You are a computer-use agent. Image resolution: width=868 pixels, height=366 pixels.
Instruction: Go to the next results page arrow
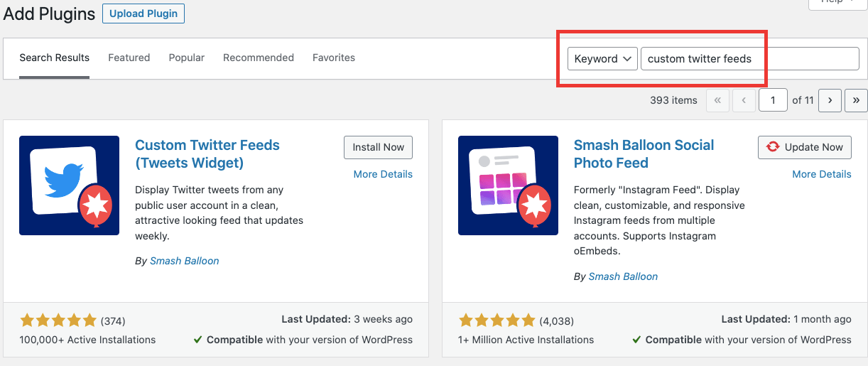(830, 100)
